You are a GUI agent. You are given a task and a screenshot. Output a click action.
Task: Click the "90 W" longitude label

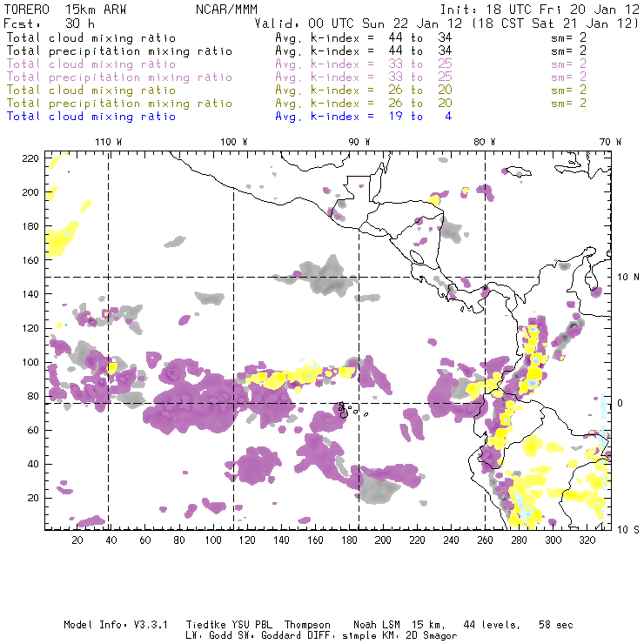click(x=359, y=142)
